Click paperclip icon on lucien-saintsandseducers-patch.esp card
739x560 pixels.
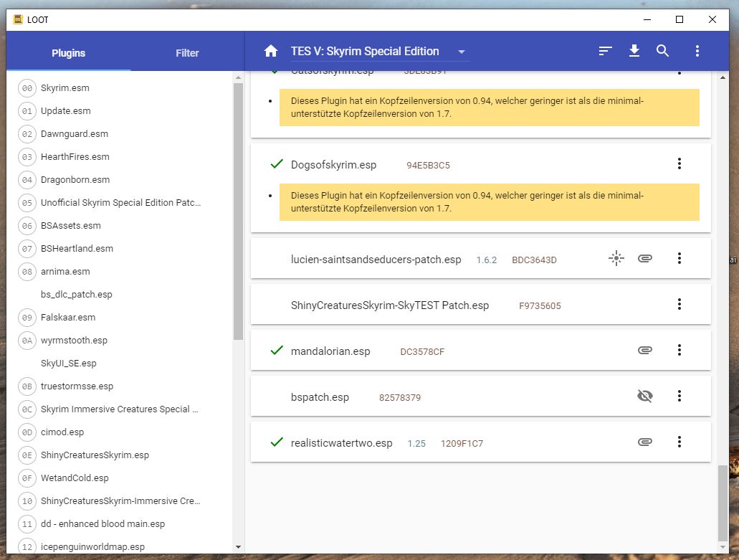point(644,259)
